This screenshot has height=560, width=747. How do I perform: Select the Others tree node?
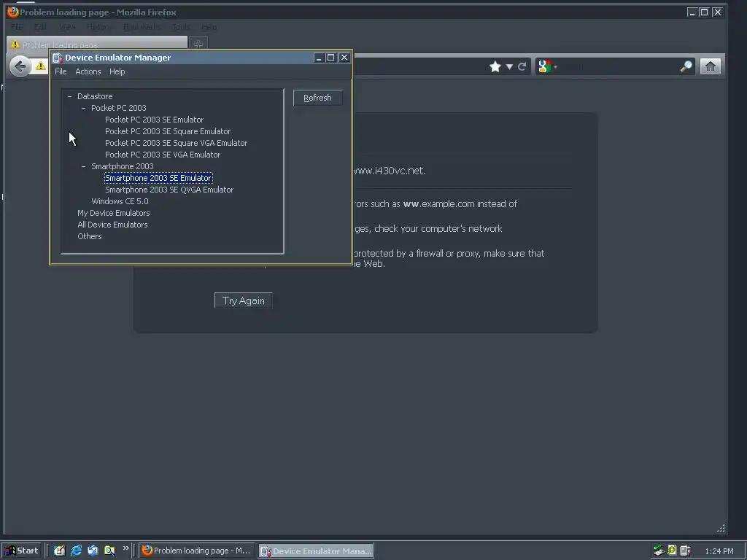tap(90, 236)
